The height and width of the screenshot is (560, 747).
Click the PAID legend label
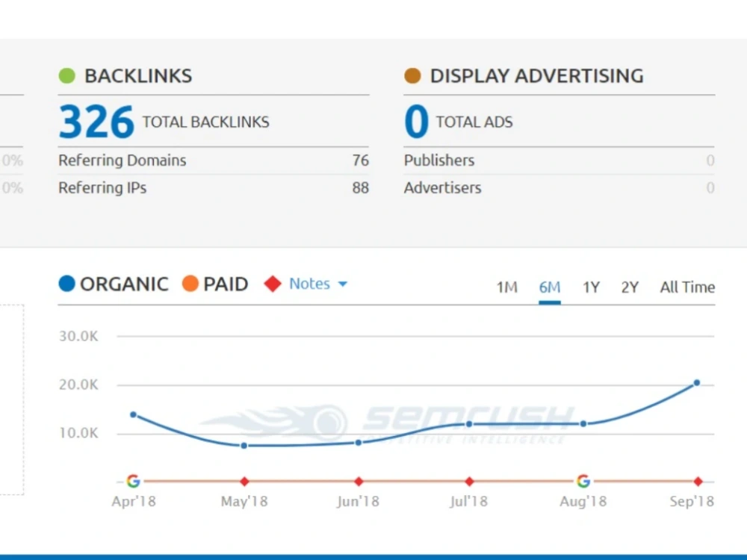[226, 284]
